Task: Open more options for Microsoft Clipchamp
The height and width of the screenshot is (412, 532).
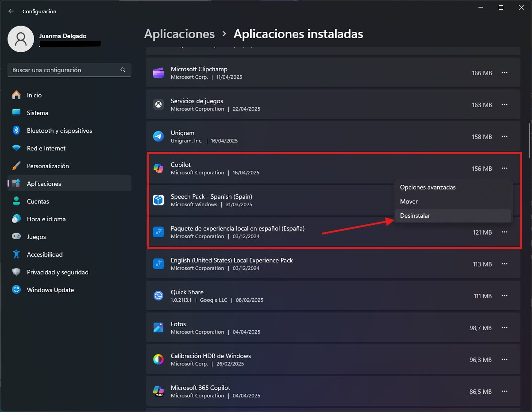Action: [x=504, y=73]
